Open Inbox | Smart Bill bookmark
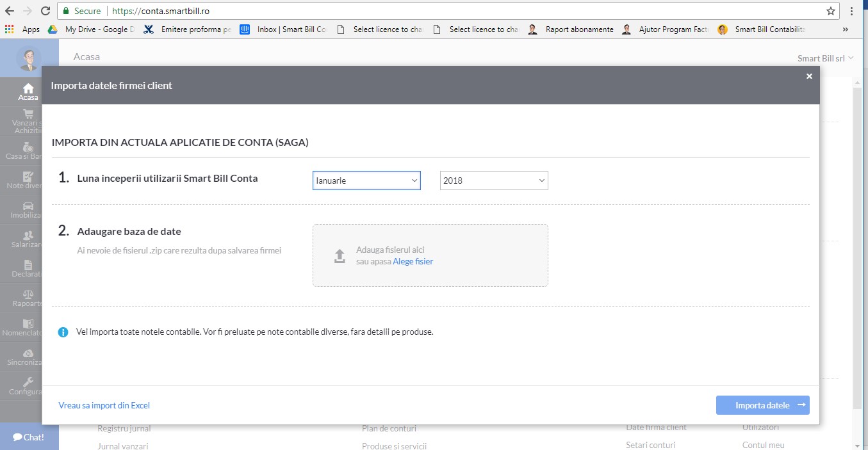 pos(284,29)
